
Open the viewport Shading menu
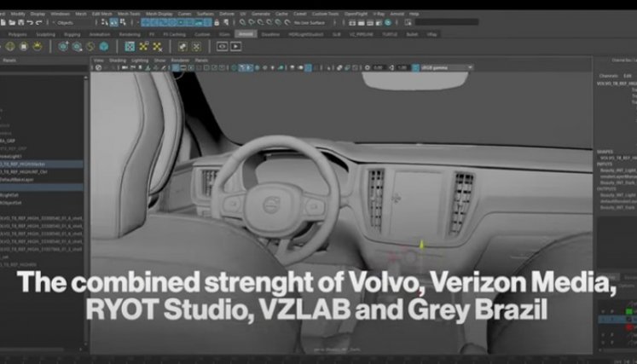coord(118,61)
